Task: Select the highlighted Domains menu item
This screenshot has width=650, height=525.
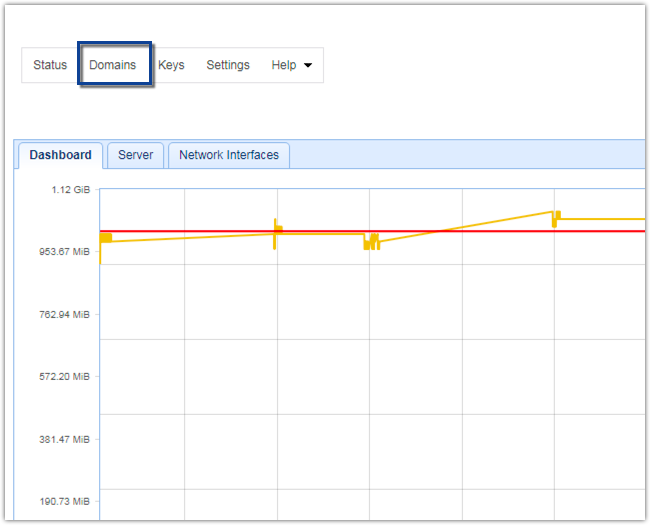Action: [113, 65]
